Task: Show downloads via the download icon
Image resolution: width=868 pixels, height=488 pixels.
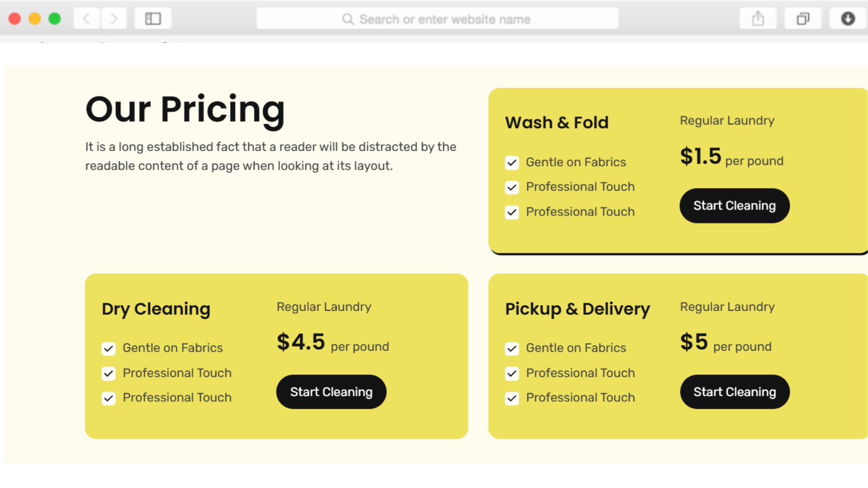Action: (x=848, y=19)
